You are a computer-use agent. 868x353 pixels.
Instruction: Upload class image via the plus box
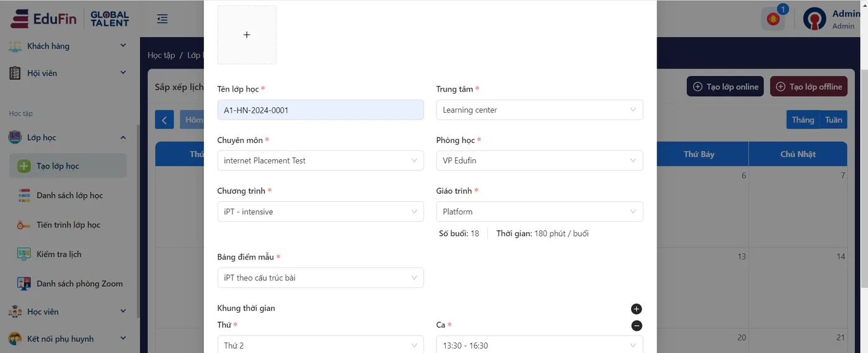247,35
